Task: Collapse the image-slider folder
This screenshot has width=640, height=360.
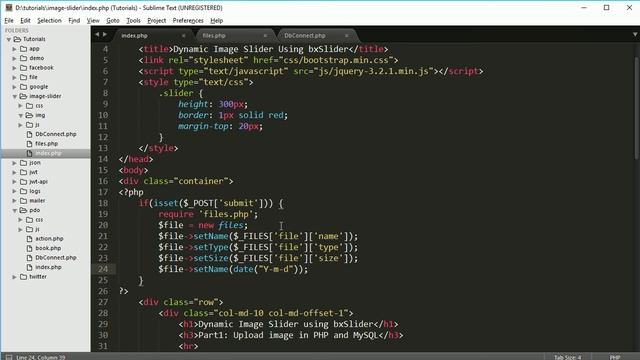Action: coord(15,96)
